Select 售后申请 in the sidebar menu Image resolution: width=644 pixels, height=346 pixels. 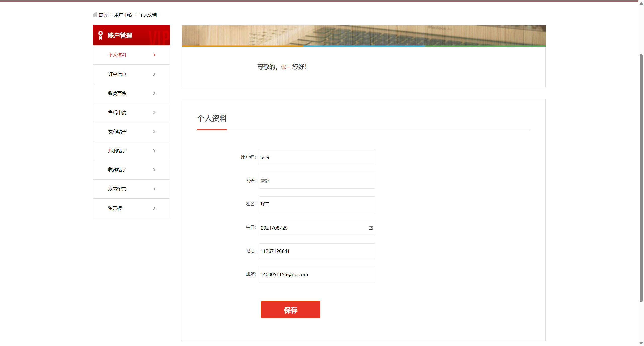pos(117,112)
